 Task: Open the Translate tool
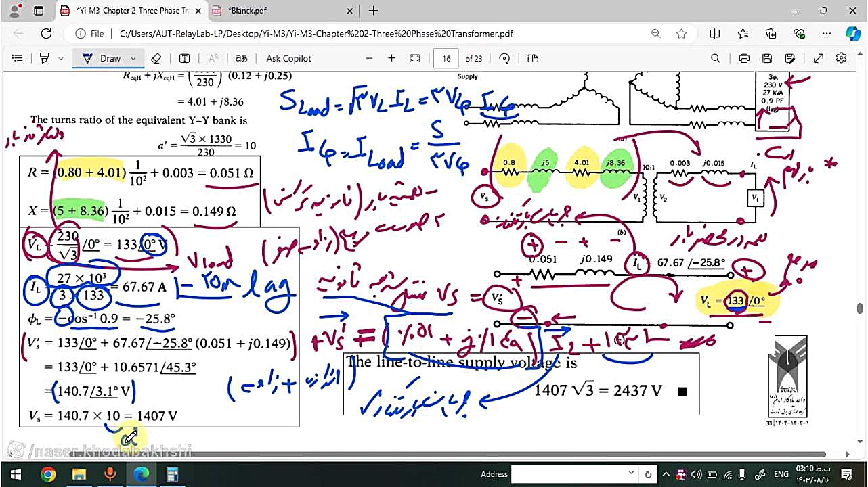[241, 58]
